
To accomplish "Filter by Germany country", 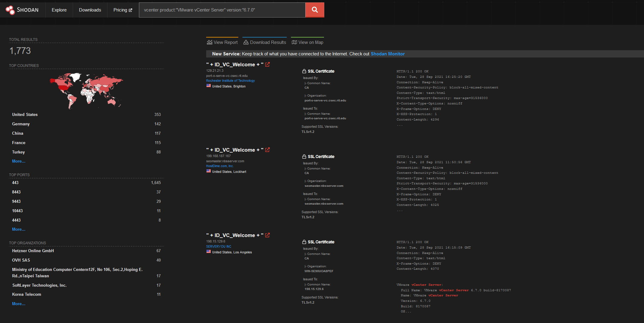I will [86, 124].
